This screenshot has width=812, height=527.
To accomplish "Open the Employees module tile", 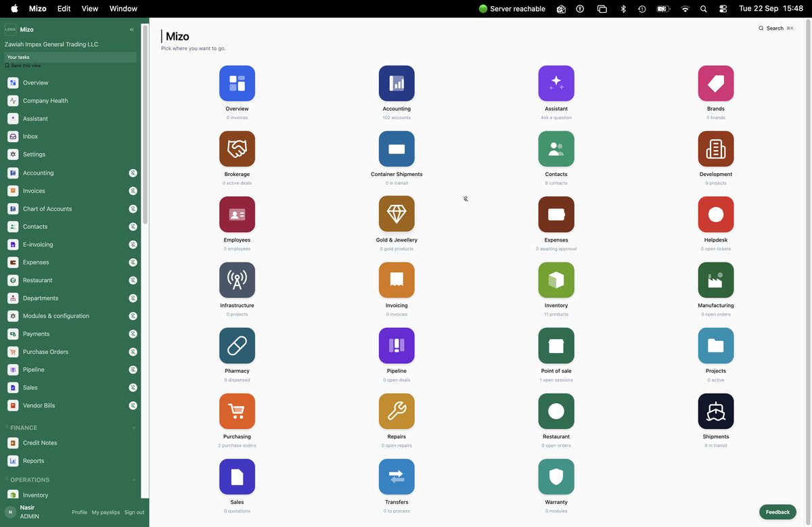I will (237, 214).
